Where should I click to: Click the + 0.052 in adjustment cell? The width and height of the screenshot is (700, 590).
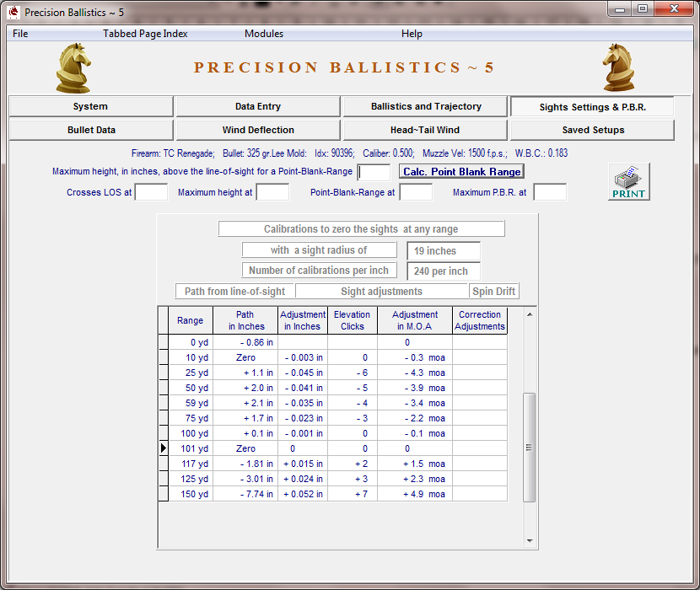click(303, 494)
